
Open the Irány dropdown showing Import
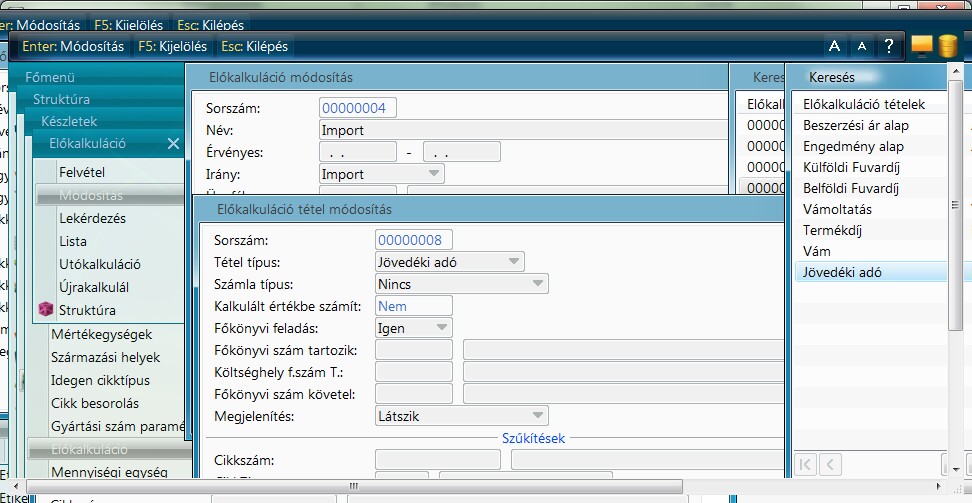tap(382, 174)
